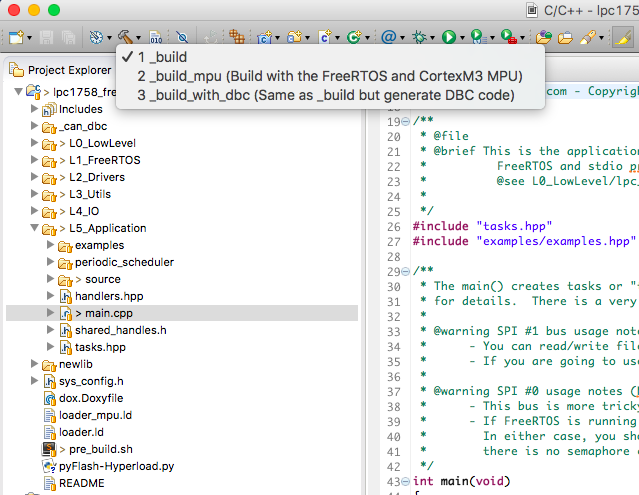Screen dimensions: 639x495
Task: Click the Save All icon
Action: pyautogui.click(x=68, y=37)
